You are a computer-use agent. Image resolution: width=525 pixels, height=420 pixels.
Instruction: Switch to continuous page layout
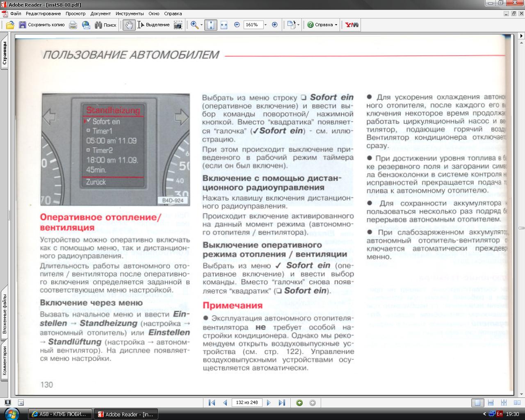[491, 403]
